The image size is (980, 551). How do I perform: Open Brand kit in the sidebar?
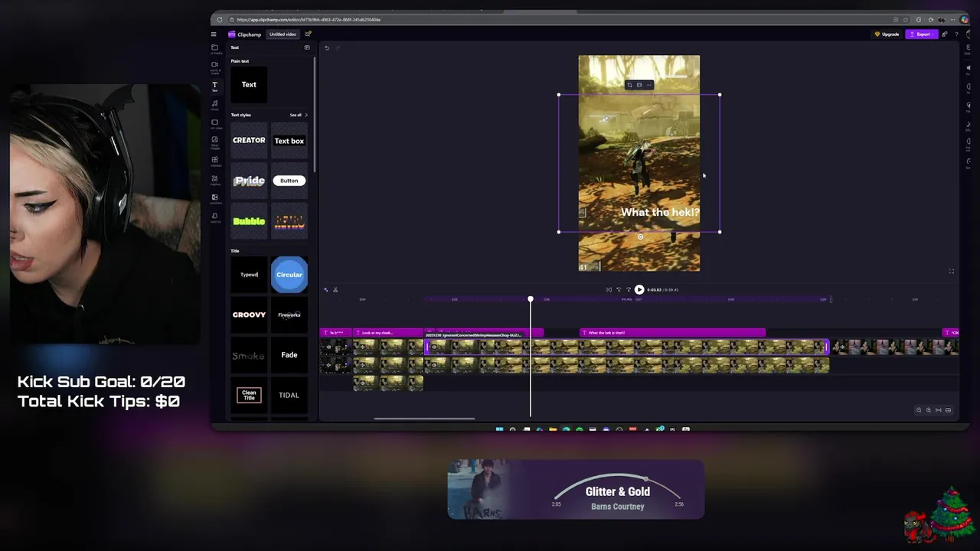(215, 217)
